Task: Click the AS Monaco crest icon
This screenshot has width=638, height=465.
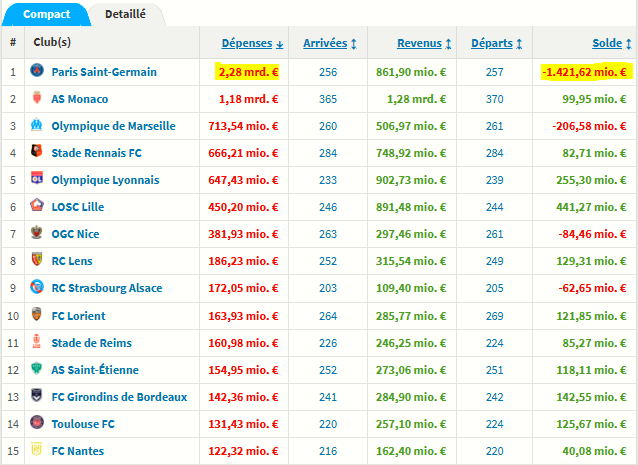Action: click(37, 98)
